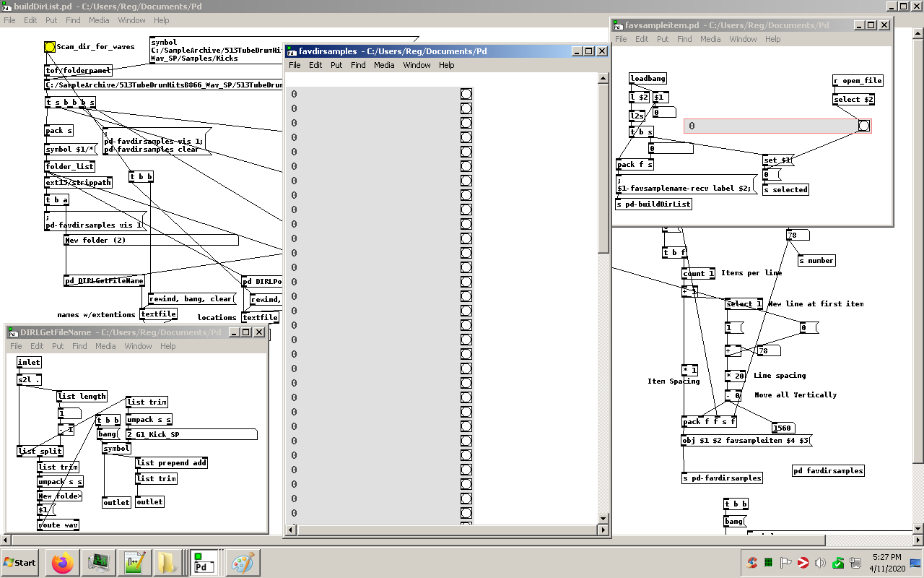Select the ext13/strippath object
The width and height of the screenshot is (924, 578).
point(79,182)
